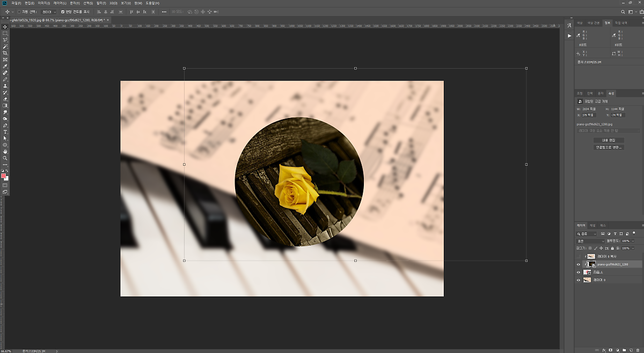Uncheck the 변형 컨트롤 표시 checkbox
This screenshot has width=644, height=353.
click(x=62, y=11)
